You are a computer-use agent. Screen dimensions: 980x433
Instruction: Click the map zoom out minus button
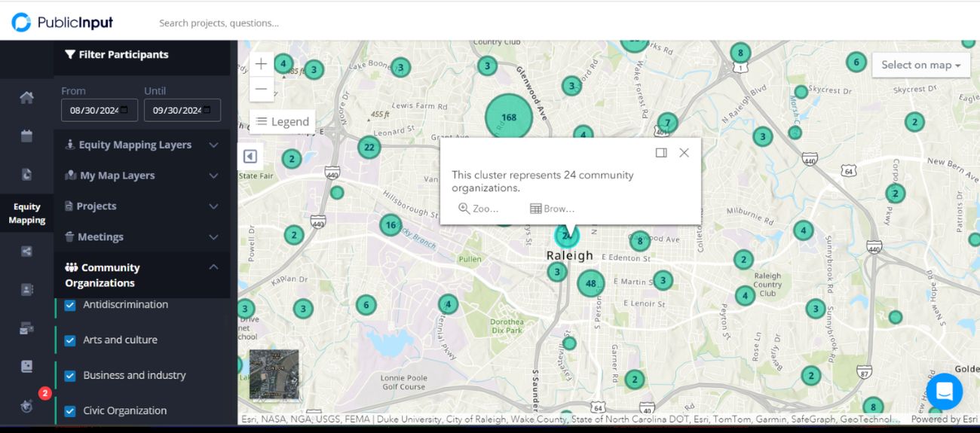[x=261, y=90]
